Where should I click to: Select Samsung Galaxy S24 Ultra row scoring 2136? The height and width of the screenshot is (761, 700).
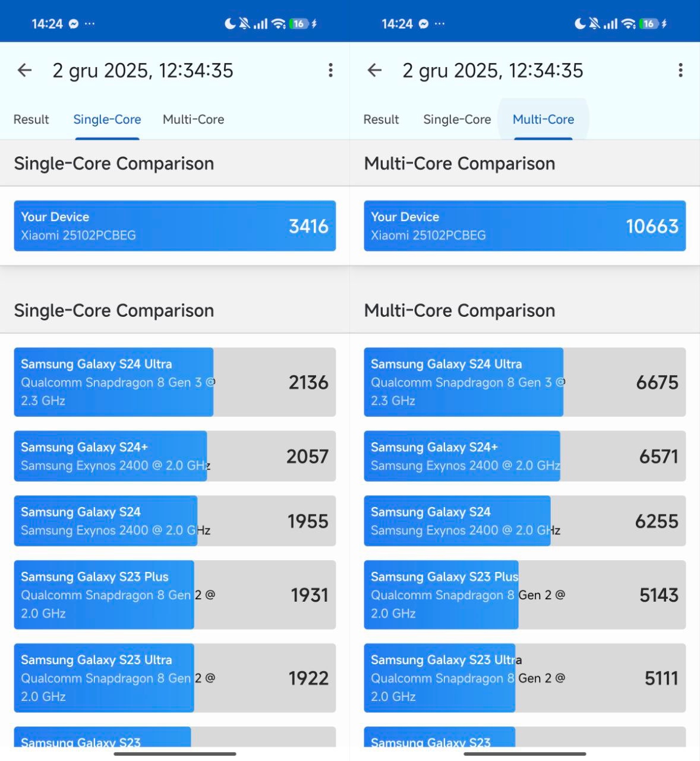[x=175, y=382]
